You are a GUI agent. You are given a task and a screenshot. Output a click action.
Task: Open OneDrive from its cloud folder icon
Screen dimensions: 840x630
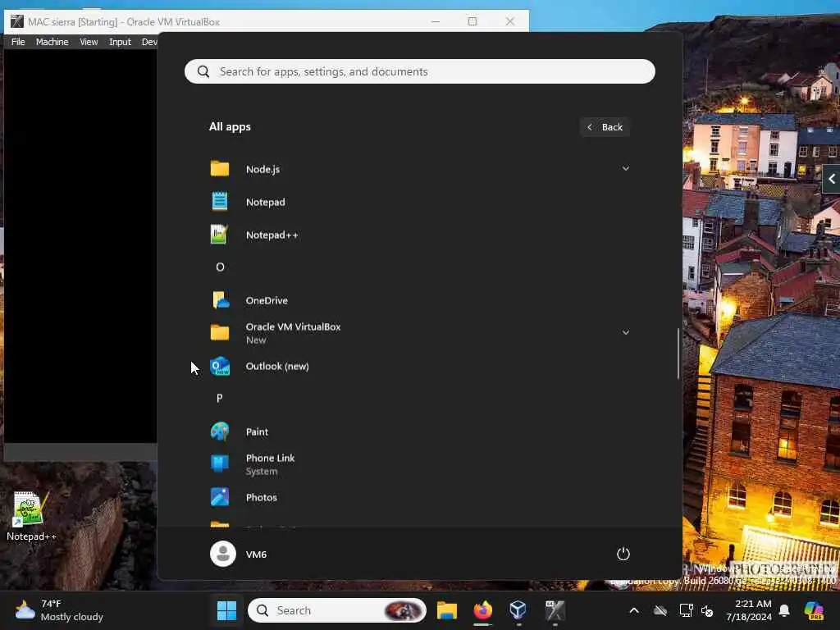coord(220,300)
